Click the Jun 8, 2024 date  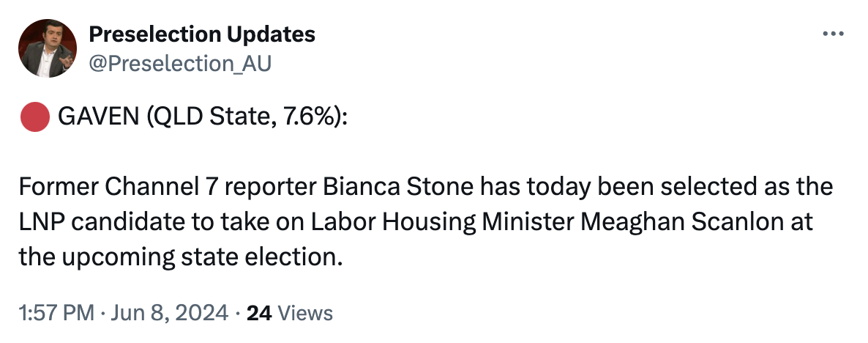169,313
